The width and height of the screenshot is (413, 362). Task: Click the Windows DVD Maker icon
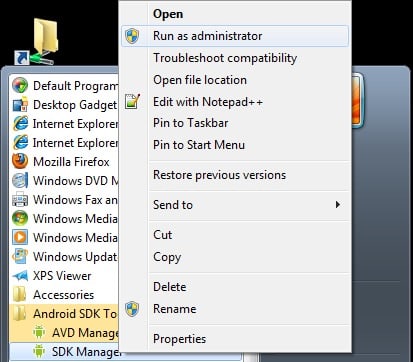coord(20,180)
